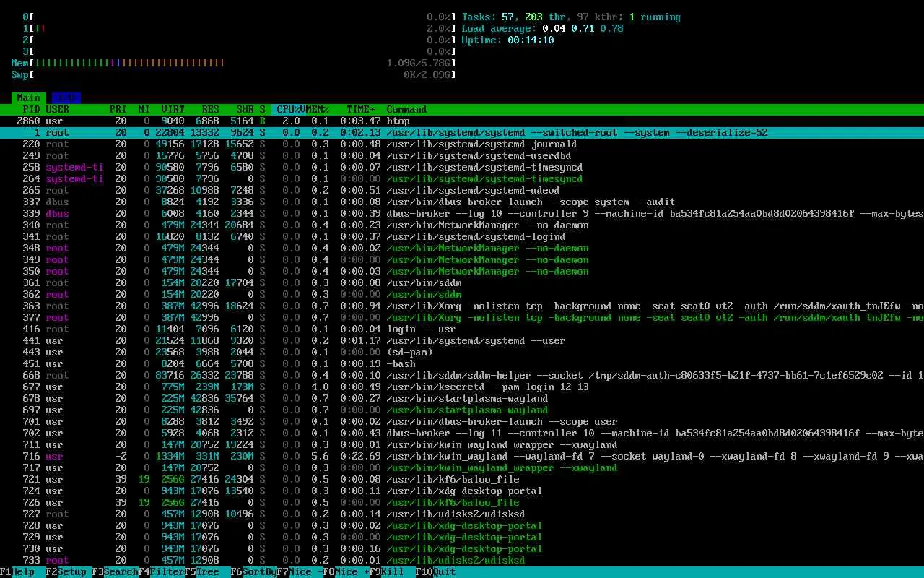Image resolution: width=924 pixels, height=578 pixels.
Task: Click the CPU 3 usage meter
Action: click(x=240, y=51)
